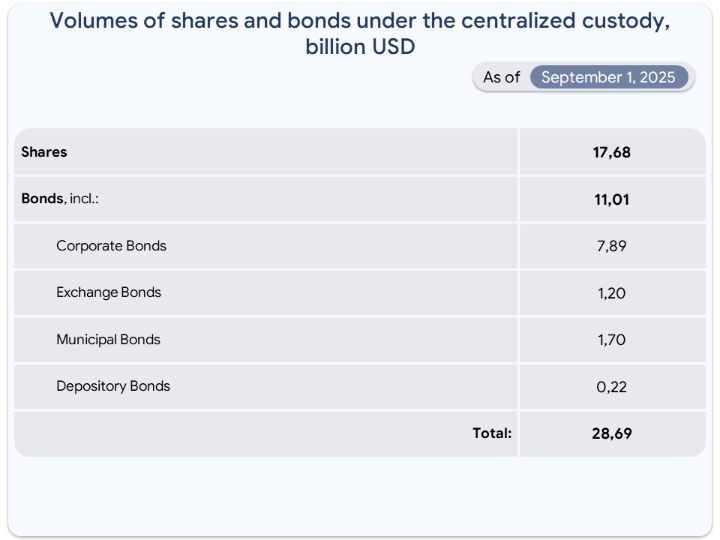Click the Shares value 17,68
Screen dimensions: 720x540
611,153
